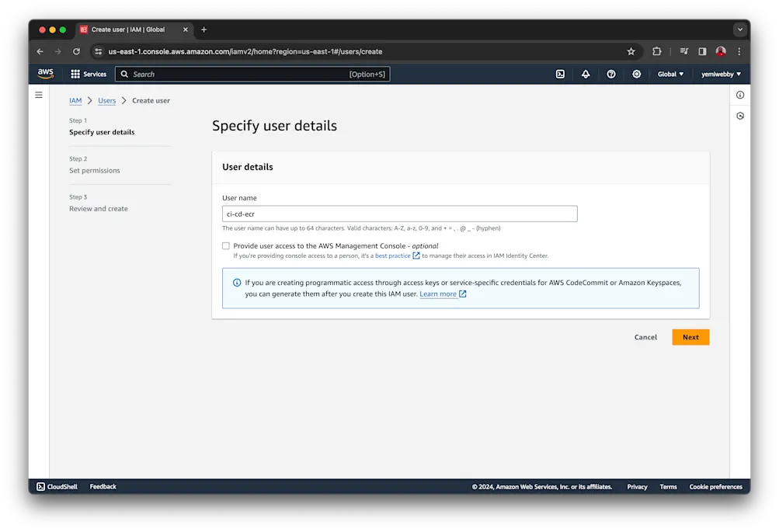Click the browser forward arrow

pos(58,52)
